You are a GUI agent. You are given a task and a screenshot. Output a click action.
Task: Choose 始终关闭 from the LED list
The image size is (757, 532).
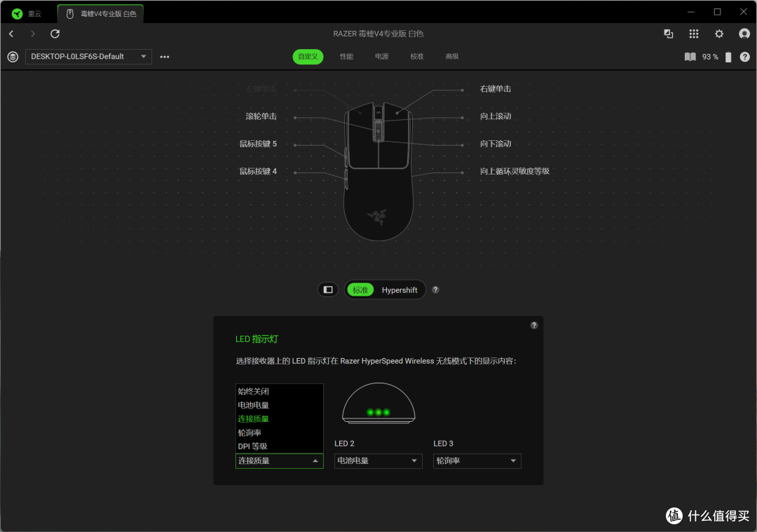279,392
